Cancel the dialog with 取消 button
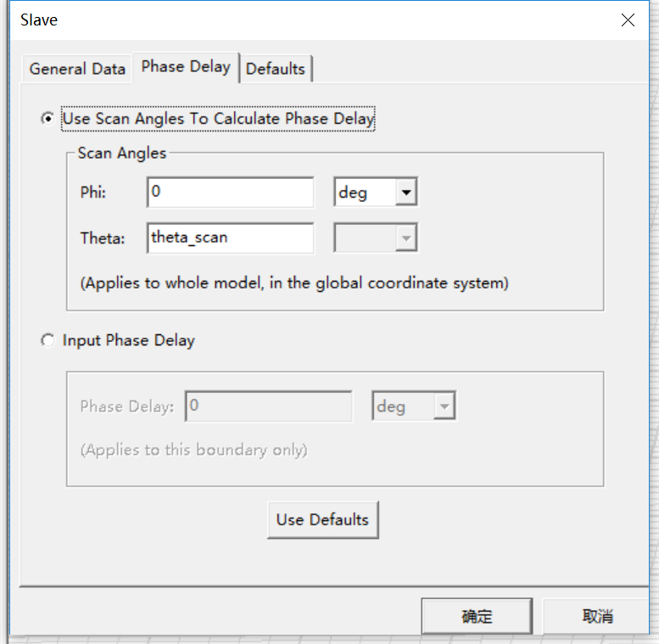The image size is (659, 644). (598, 617)
